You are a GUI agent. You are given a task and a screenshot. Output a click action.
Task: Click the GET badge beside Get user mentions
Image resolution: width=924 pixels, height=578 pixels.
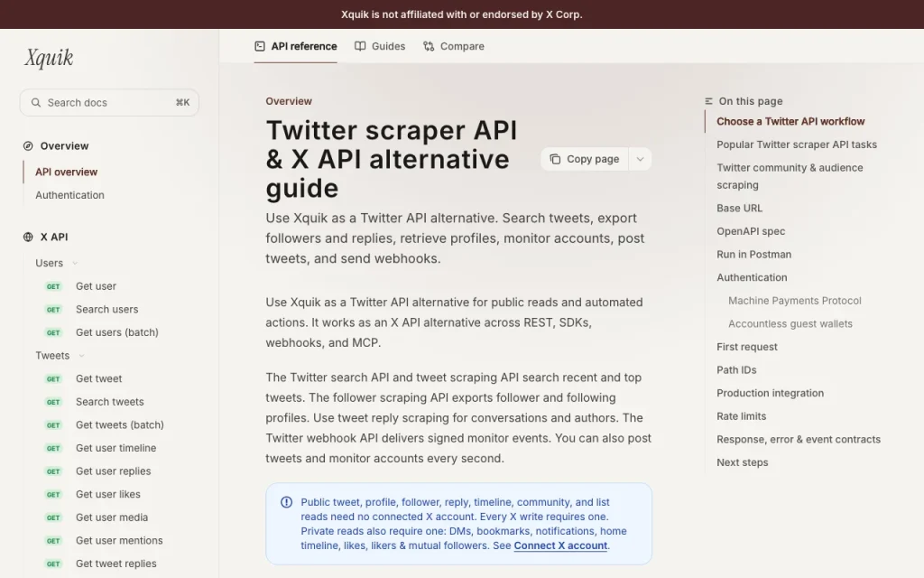53,541
